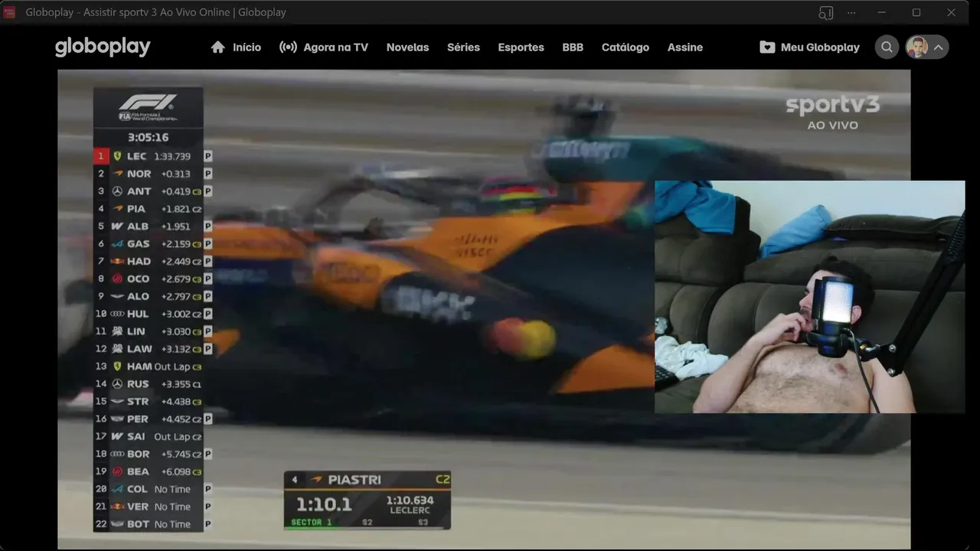Viewport: 980px width, 551px height.
Task: Click the LIN +3.030 row
Action: pos(152,332)
